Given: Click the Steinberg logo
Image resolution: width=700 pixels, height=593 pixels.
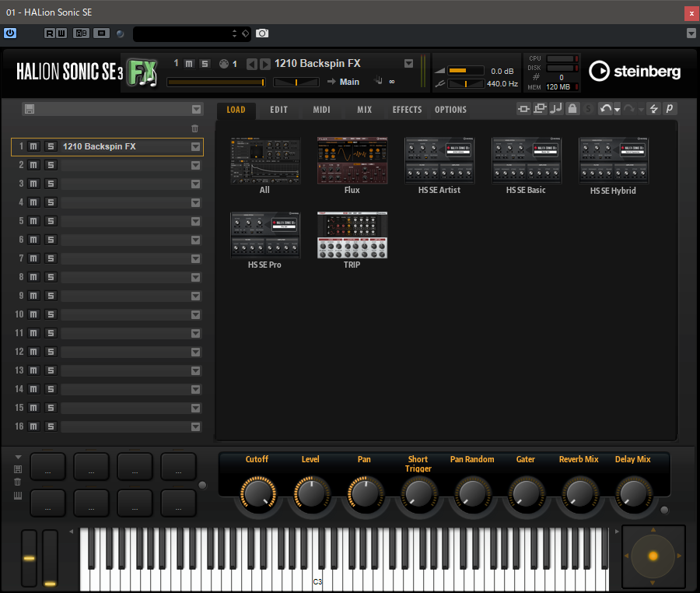Looking at the screenshot, I should pos(635,71).
